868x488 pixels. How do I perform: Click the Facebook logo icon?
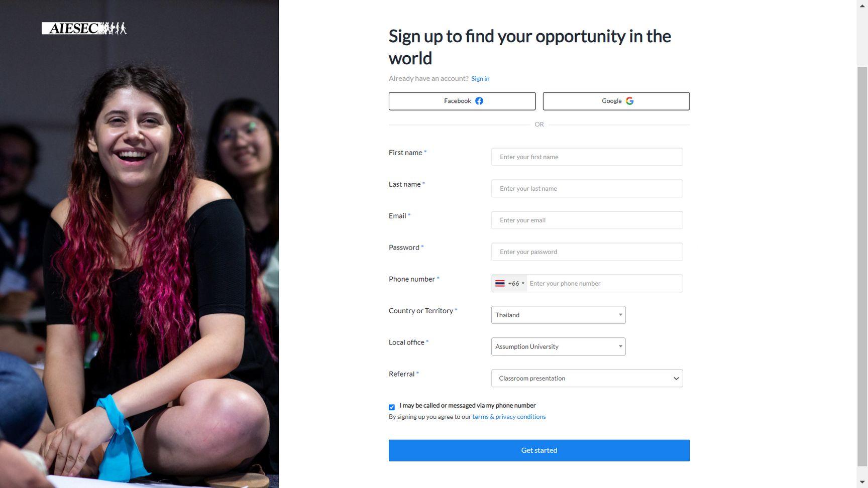[x=479, y=101]
